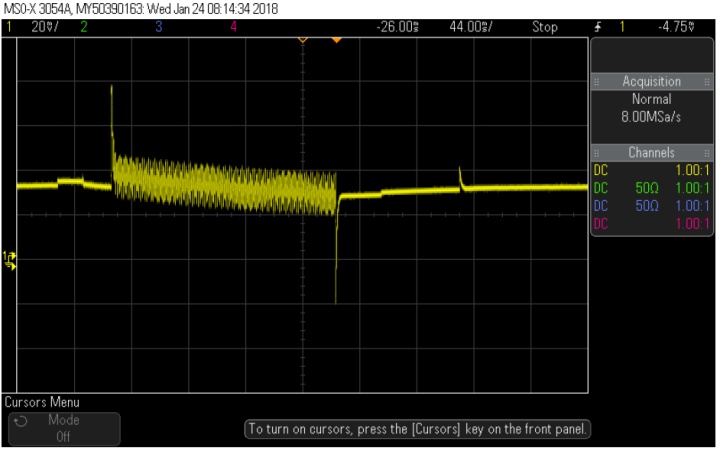Click the rising edge trigger icon
The height and width of the screenshot is (451, 720).
pos(598,27)
